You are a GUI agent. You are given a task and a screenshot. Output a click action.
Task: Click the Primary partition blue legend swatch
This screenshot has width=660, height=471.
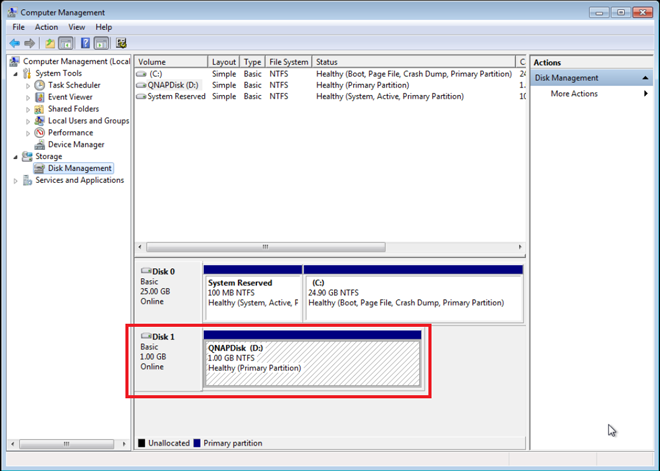[x=197, y=443]
